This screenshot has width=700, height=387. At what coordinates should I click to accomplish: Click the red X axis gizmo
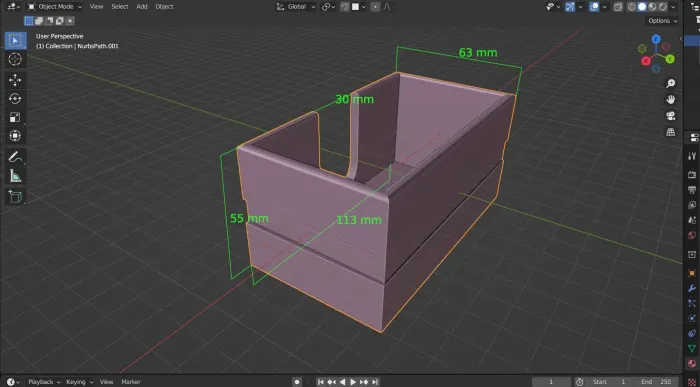pyautogui.click(x=646, y=61)
